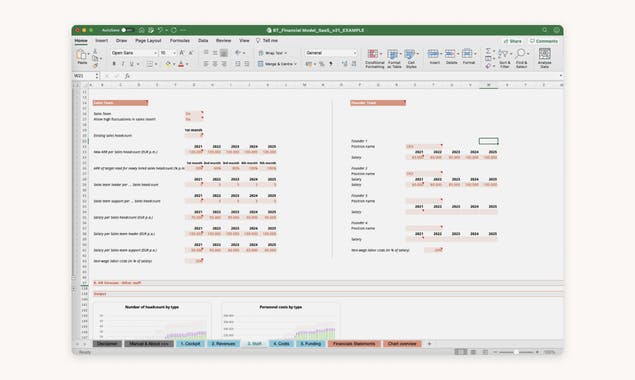Click the Copy icon in the ribbon
Screen dimensions: 635x380
95,58
